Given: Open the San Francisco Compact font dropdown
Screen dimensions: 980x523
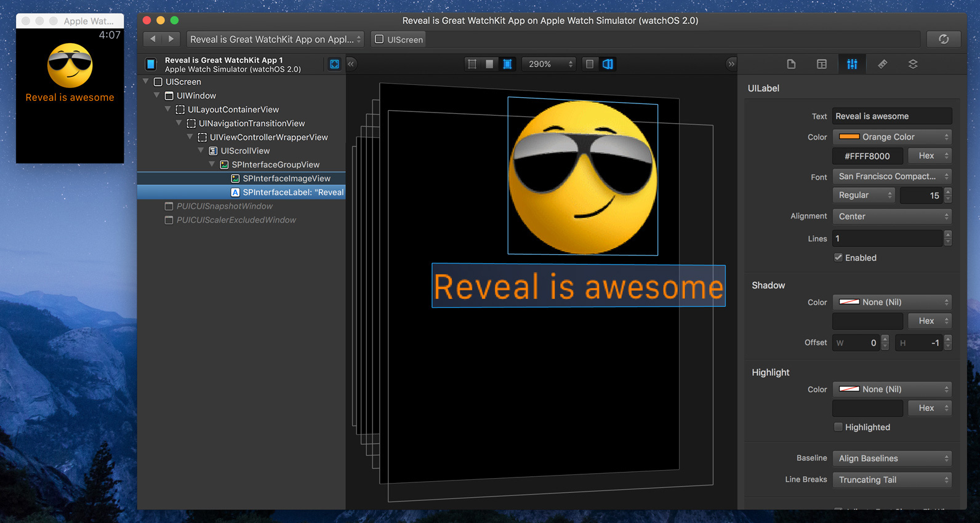Looking at the screenshot, I should tap(892, 176).
